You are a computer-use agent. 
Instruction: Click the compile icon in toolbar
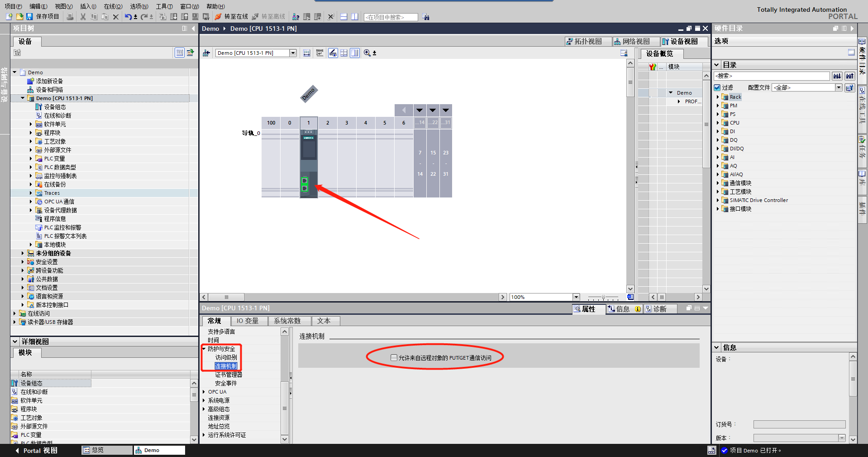pos(163,17)
